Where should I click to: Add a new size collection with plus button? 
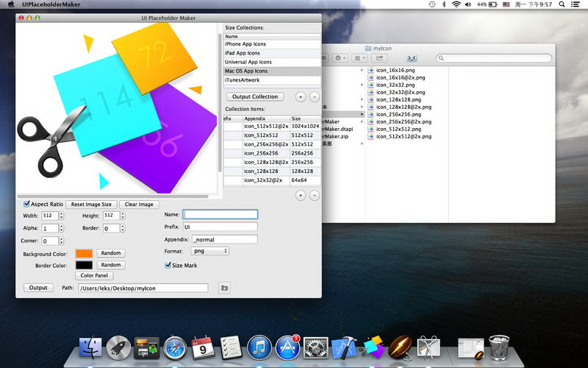pyautogui.click(x=301, y=96)
